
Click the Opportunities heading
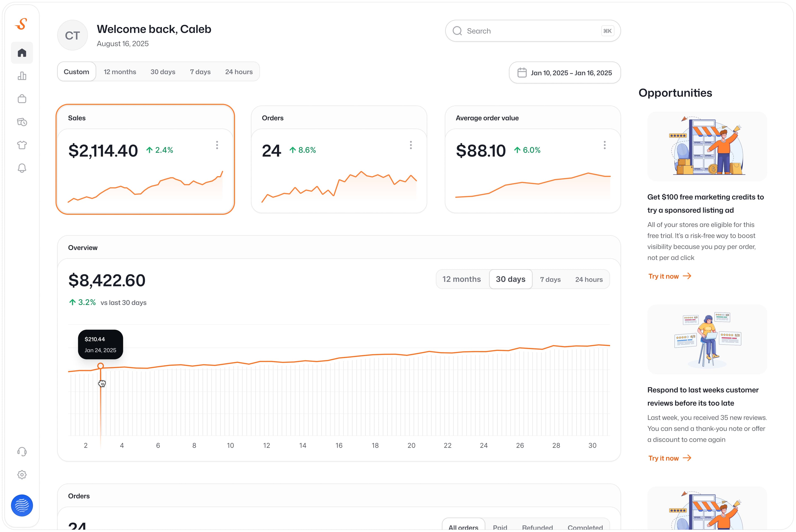click(x=675, y=93)
